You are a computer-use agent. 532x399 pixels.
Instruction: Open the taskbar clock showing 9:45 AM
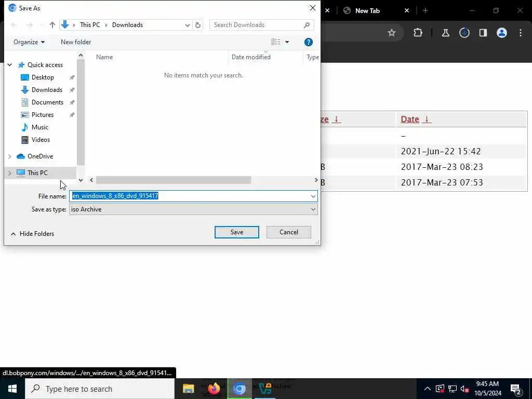487,389
